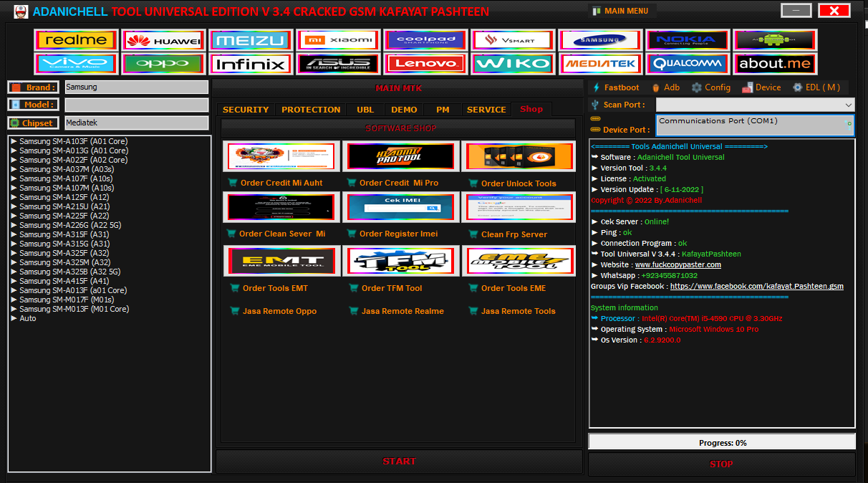Click the empty Model input field
This screenshot has width=868, height=483.
[136, 105]
